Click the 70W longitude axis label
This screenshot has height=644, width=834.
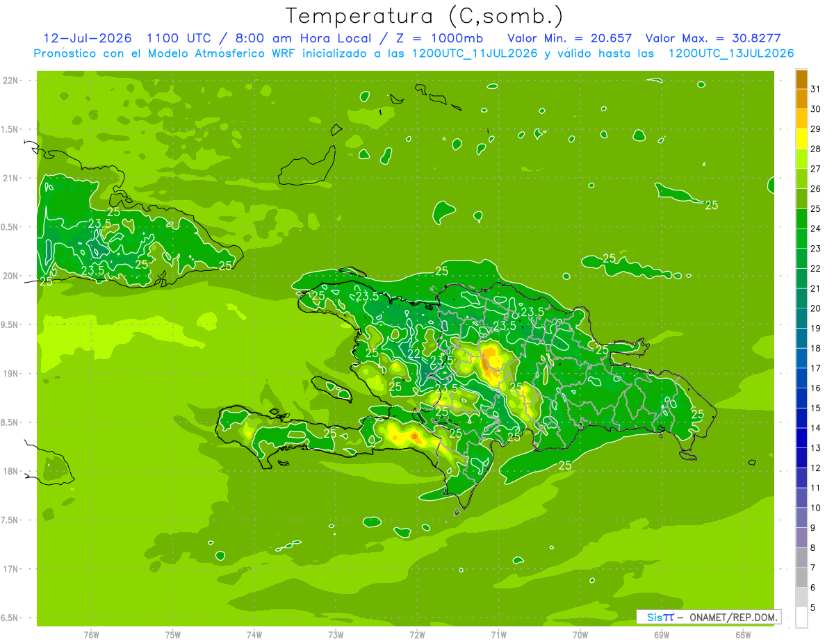pos(580,634)
